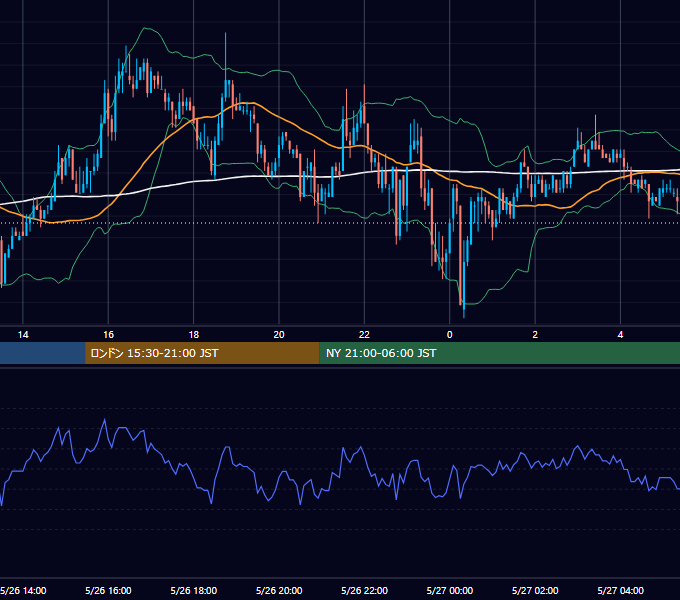Click the 5/26 20:00 date label

[279, 590]
